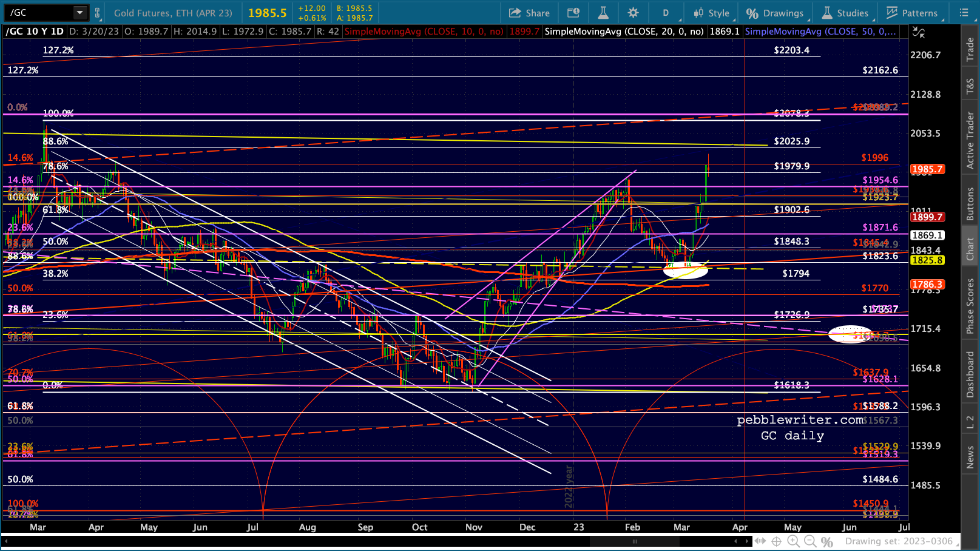Open the Drawing set: 2023-0306 selector
The image size is (980, 551).
coord(899,541)
